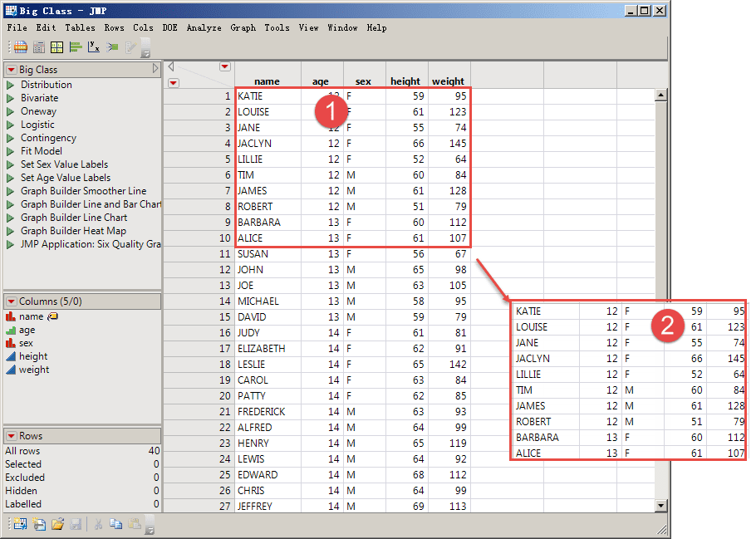Viewport: 756px width, 539px height.
Task: Run the Distribution script green triangle
Action: pos(11,85)
